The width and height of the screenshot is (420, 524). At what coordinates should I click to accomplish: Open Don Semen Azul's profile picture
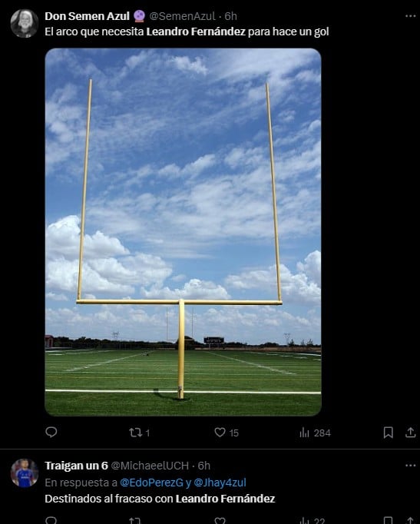pos(25,23)
